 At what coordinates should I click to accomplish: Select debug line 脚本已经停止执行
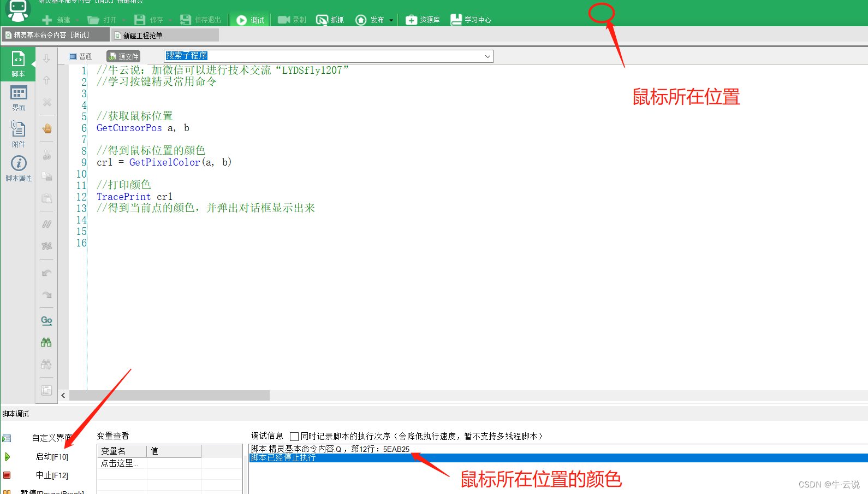tap(558, 458)
